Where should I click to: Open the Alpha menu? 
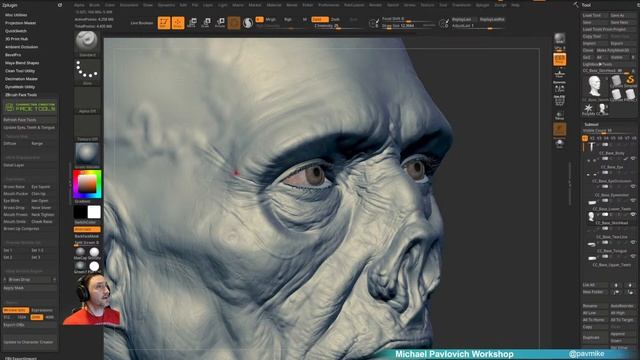point(79,5)
